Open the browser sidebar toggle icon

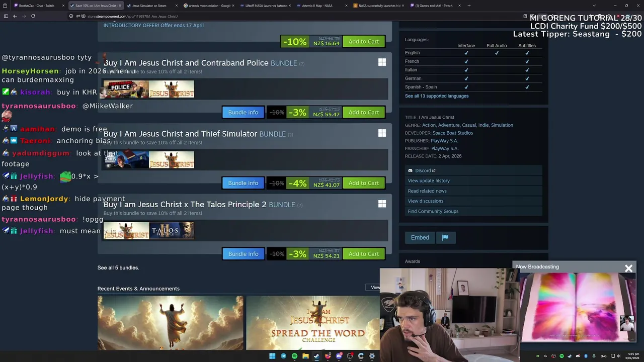(6, 16)
